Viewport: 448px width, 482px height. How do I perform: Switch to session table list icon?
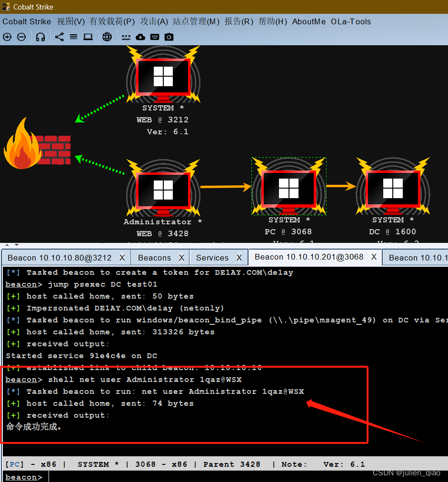pos(73,37)
